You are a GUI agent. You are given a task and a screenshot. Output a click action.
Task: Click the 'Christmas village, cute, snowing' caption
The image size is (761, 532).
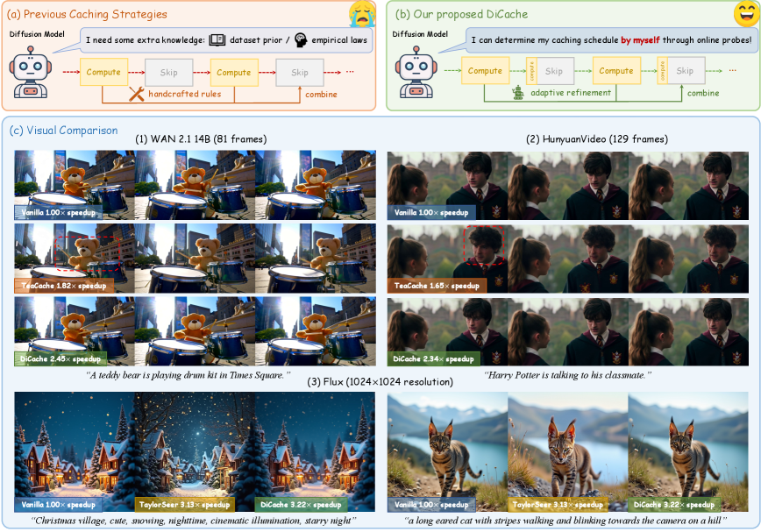[x=194, y=521]
